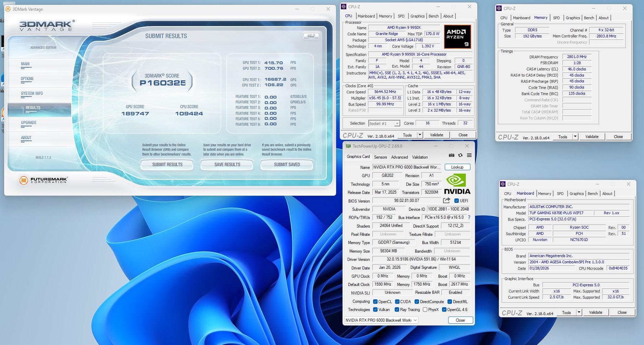Toggle the PhysX checkbox
Viewport: 644px width, 345px height.
click(x=425, y=310)
